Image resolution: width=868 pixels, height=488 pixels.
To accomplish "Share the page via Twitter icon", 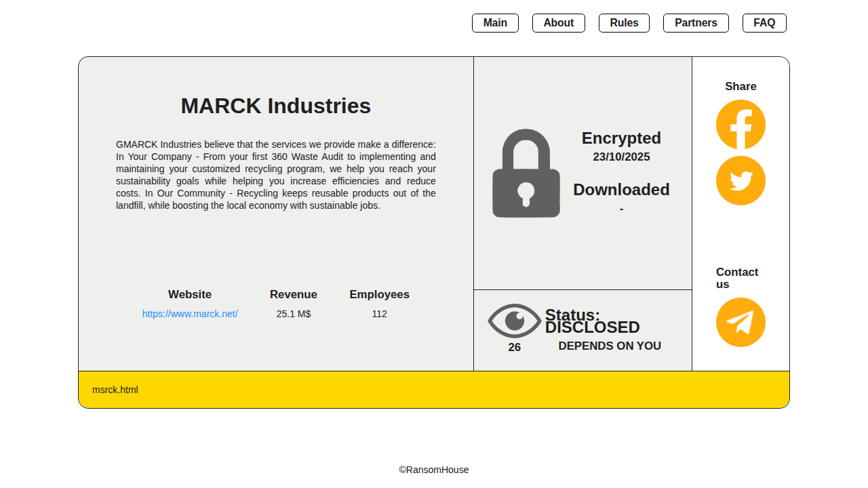I will [x=741, y=181].
